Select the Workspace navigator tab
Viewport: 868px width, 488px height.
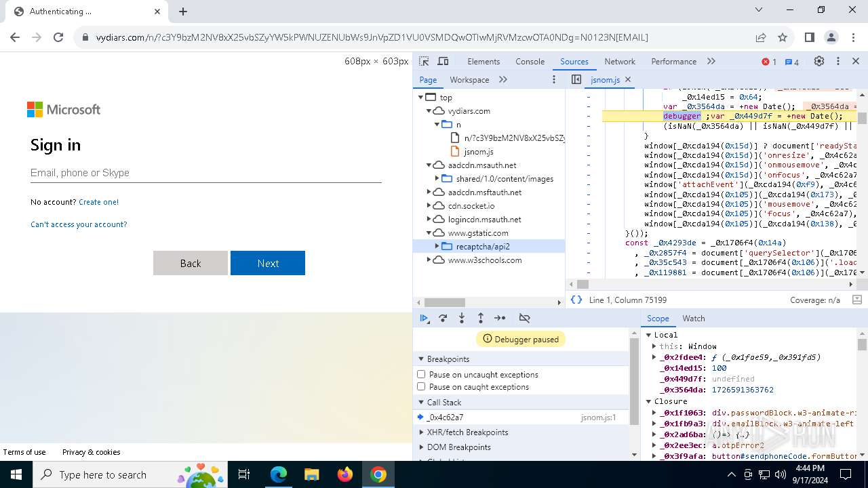[469, 79]
